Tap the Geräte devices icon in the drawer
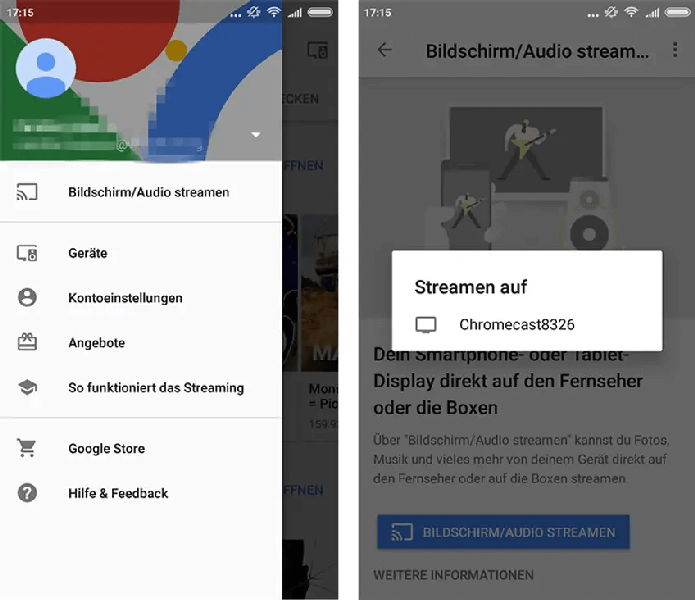 point(27,253)
